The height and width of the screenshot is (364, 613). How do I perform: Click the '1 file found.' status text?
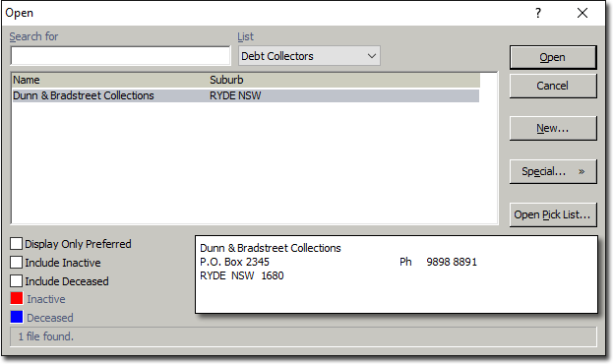pyautogui.click(x=45, y=336)
